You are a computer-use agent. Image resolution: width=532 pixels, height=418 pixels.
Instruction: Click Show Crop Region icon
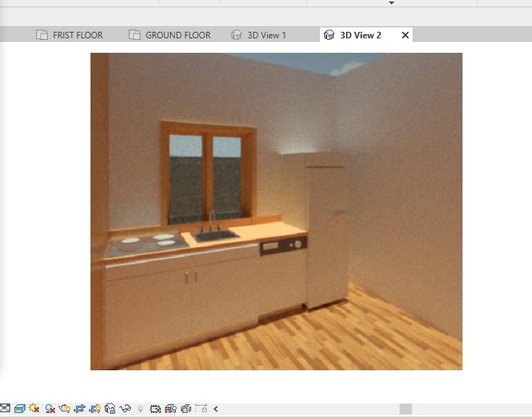[x=95, y=409]
